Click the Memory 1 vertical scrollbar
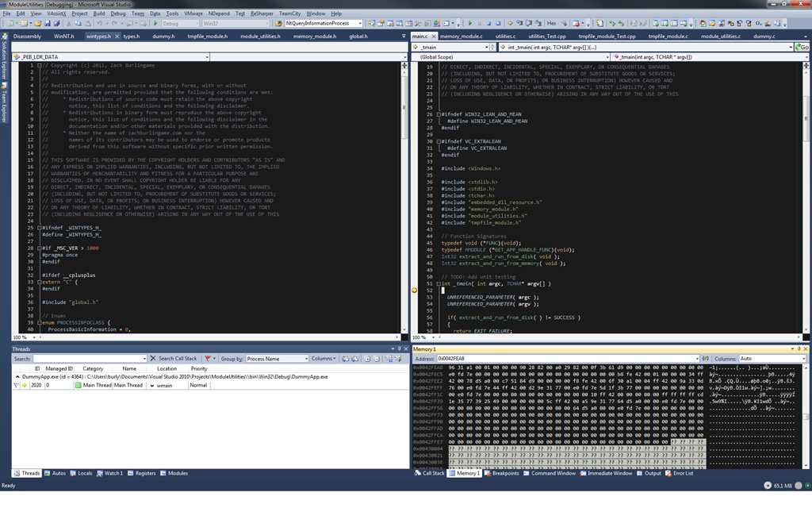The height and width of the screenshot is (508, 812). point(806,416)
